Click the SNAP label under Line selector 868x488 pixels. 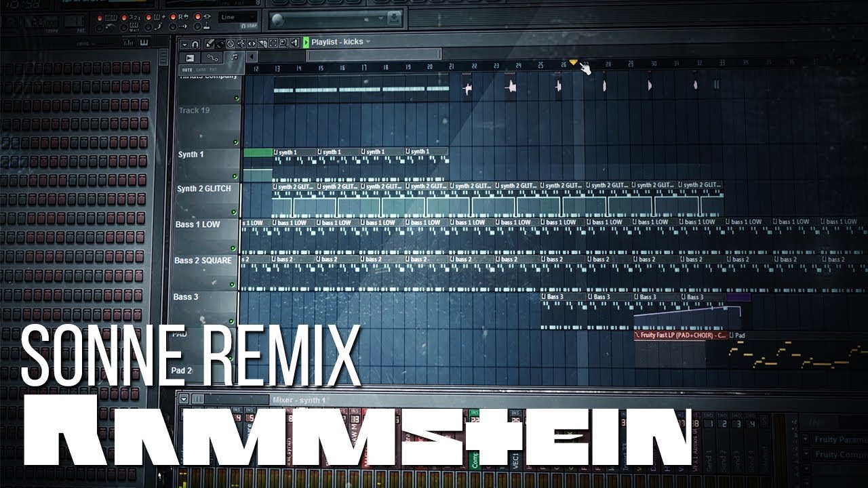[x=249, y=26]
